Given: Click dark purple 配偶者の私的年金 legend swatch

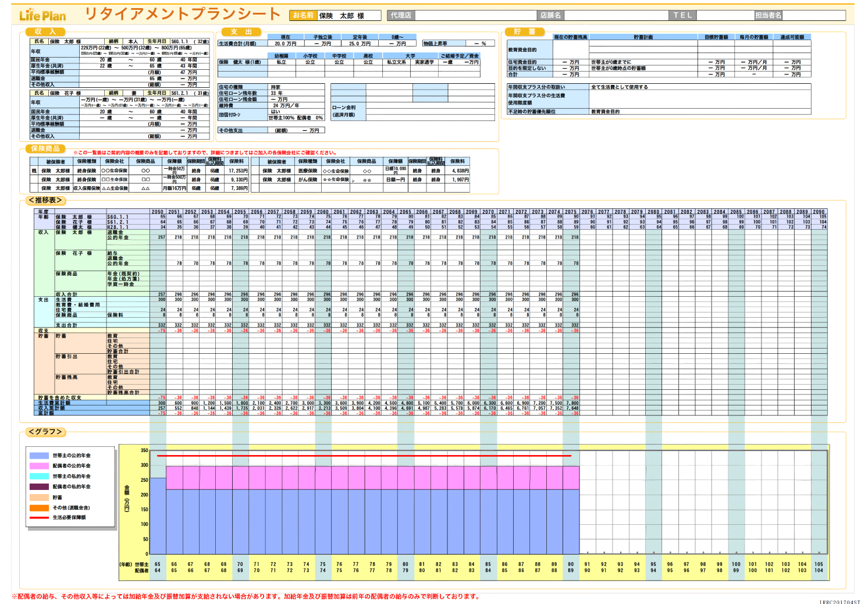Looking at the screenshot, I should (x=39, y=487).
